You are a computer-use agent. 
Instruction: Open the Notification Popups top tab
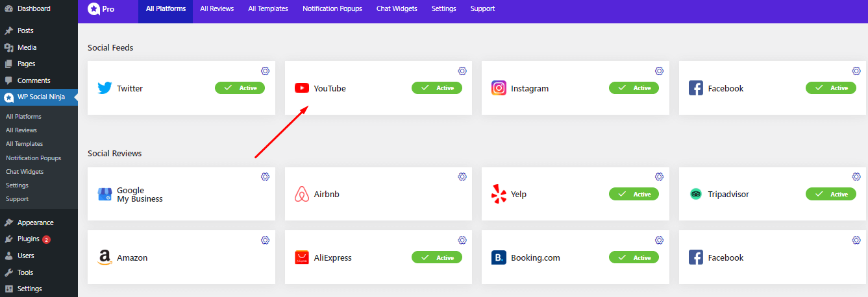tap(332, 9)
